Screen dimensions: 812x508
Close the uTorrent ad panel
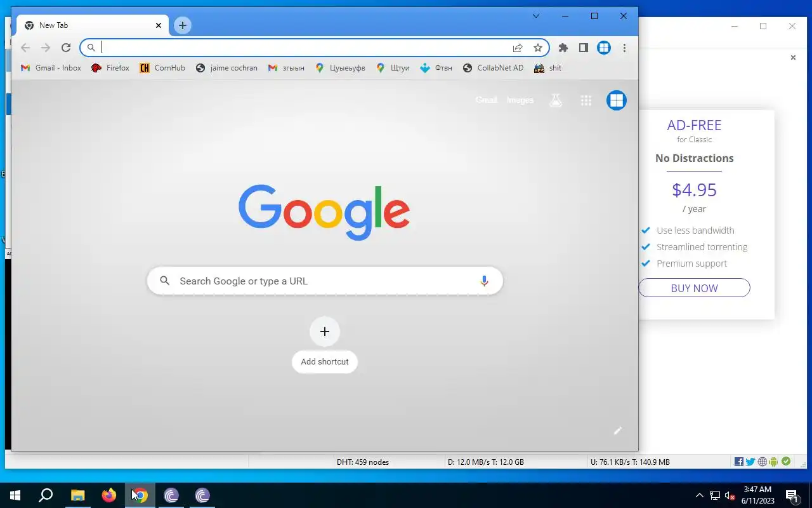(x=793, y=58)
